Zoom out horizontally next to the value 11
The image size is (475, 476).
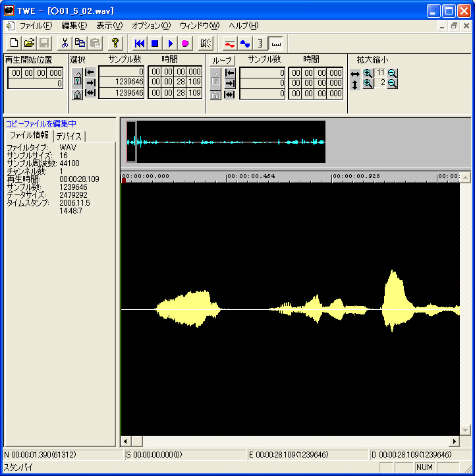[x=392, y=73]
